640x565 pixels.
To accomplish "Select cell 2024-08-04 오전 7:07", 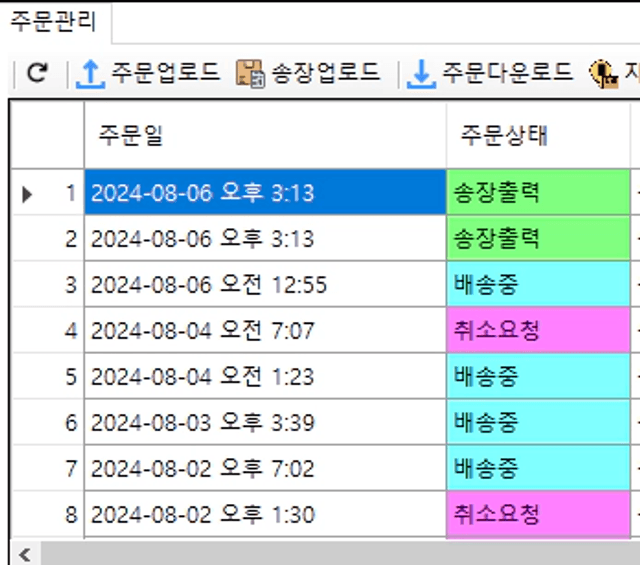I will [265, 330].
